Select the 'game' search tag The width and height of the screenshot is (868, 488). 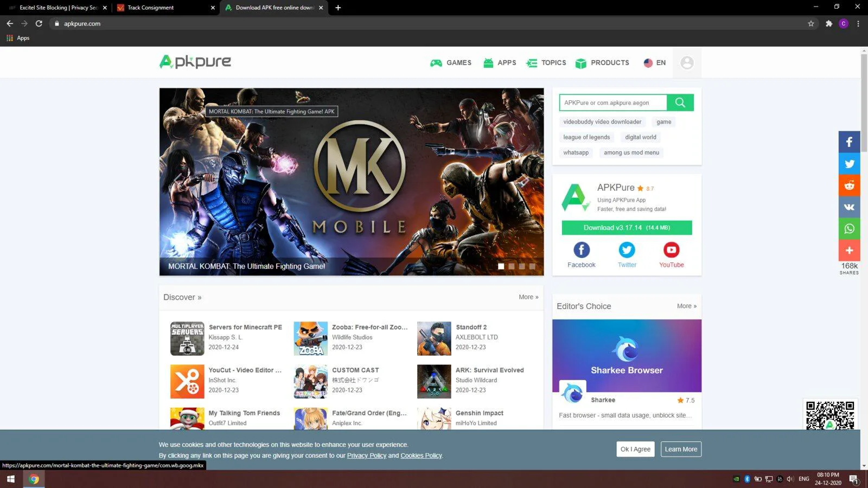click(x=664, y=122)
